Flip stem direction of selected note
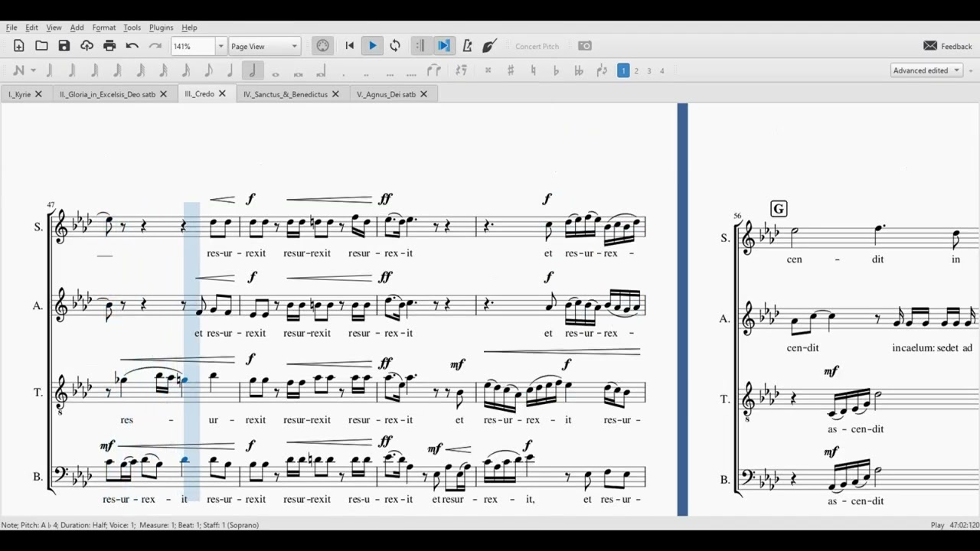 pos(602,70)
